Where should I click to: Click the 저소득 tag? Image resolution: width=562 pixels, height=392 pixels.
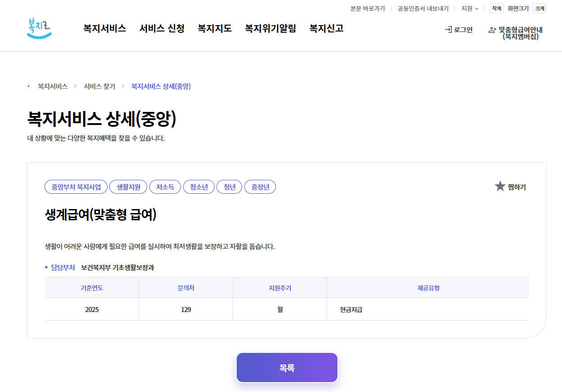coord(165,187)
